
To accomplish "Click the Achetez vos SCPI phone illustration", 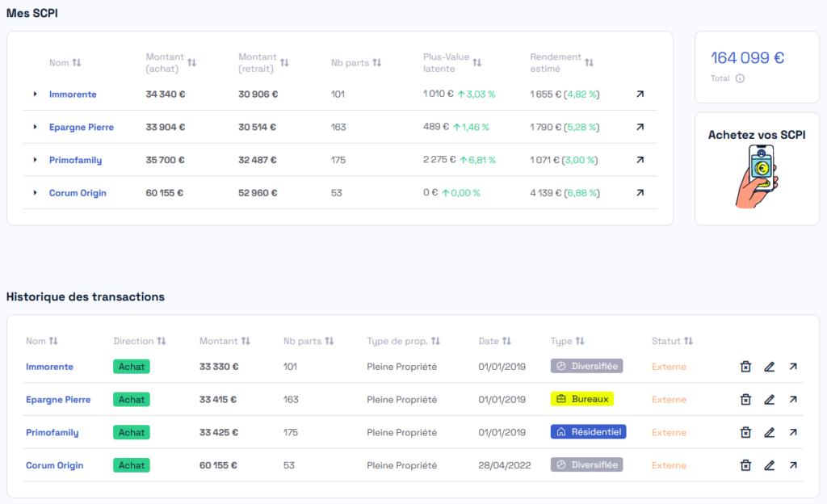I will (757, 177).
